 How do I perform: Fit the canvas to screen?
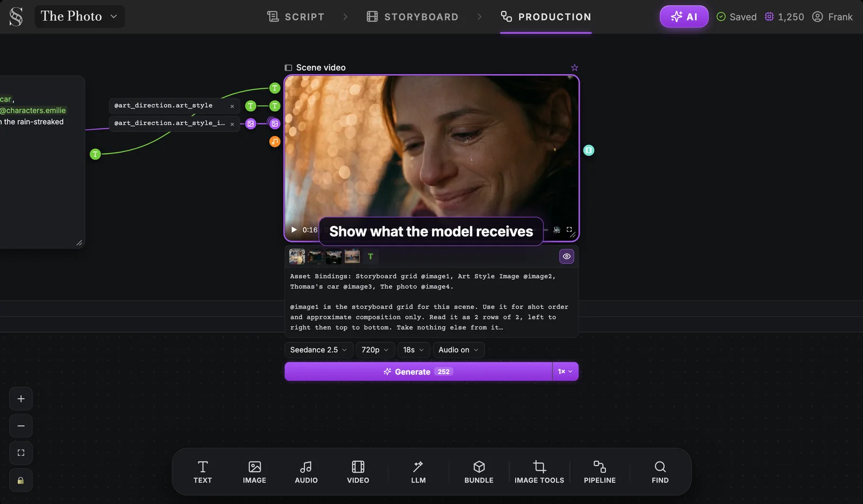pos(21,453)
